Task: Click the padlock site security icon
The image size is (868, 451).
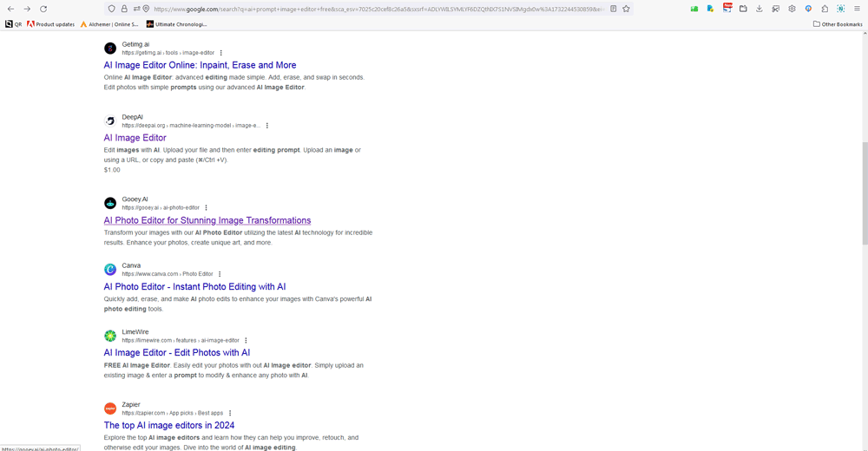Action: click(x=124, y=9)
